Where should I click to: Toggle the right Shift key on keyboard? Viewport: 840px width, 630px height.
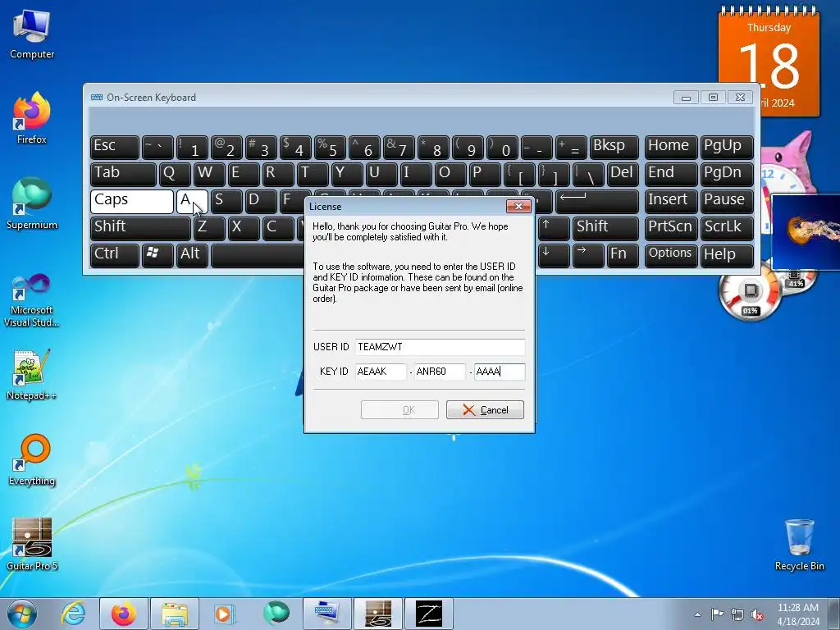point(606,228)
